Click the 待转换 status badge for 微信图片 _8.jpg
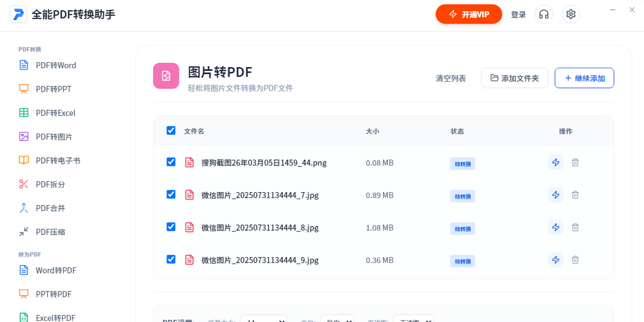This screenshot has height=322, width=644. click(x=463, y=229)
